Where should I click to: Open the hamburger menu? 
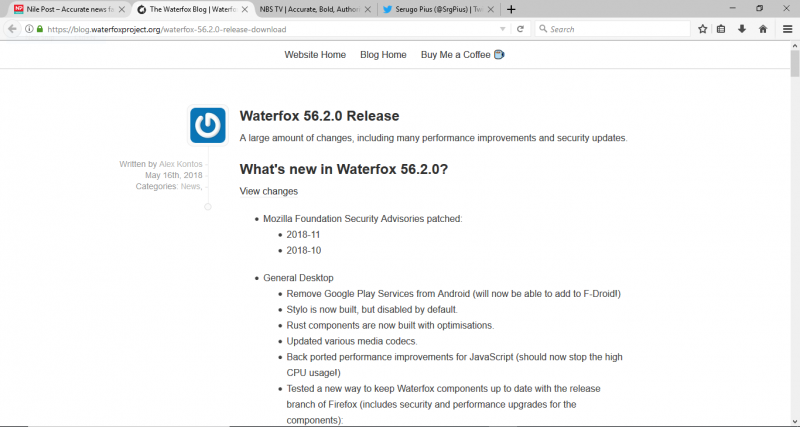[x=788, y=29]
